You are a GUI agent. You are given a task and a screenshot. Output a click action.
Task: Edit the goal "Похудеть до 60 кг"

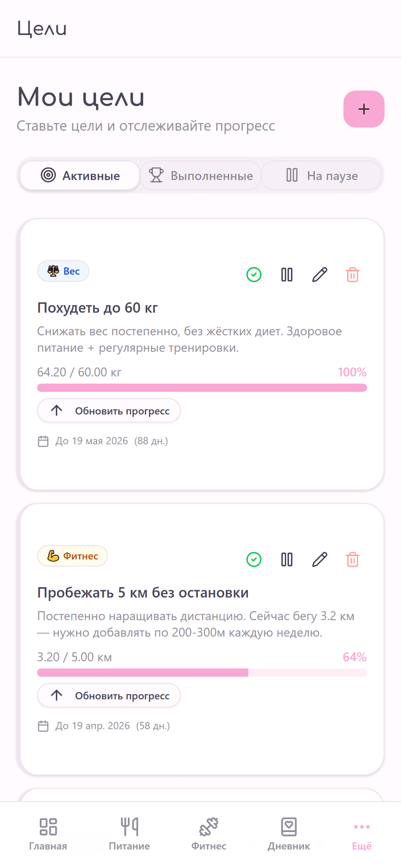(x=320, y=275)
